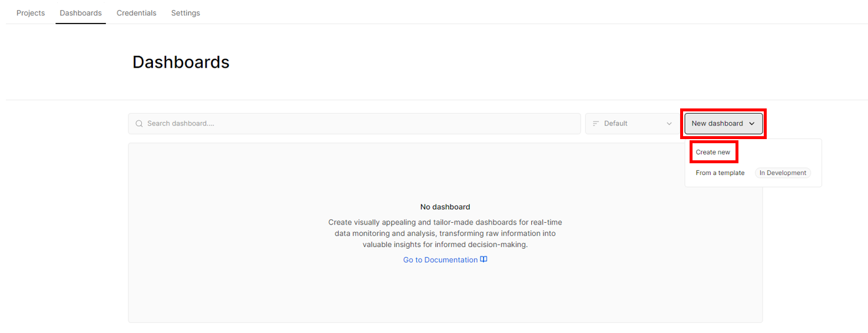868x333 pixels.
Task: Click the magnifier icon in search box
Action: click(x=140, y=124)
